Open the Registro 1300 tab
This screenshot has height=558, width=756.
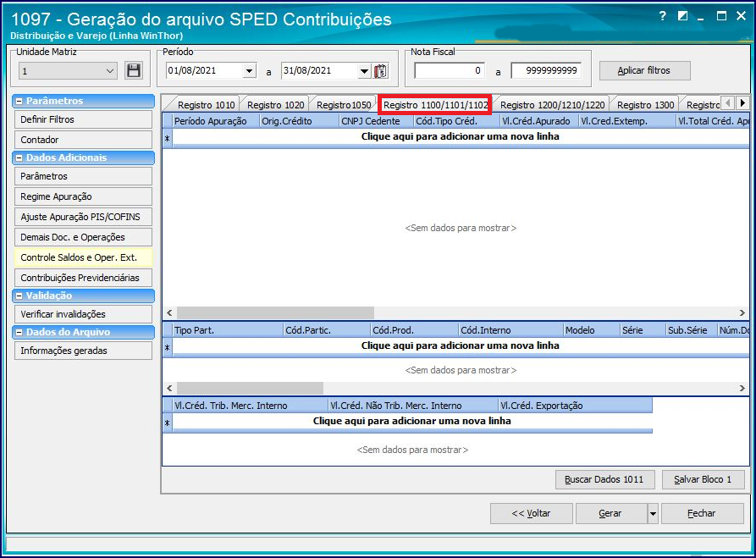[645, 105]
